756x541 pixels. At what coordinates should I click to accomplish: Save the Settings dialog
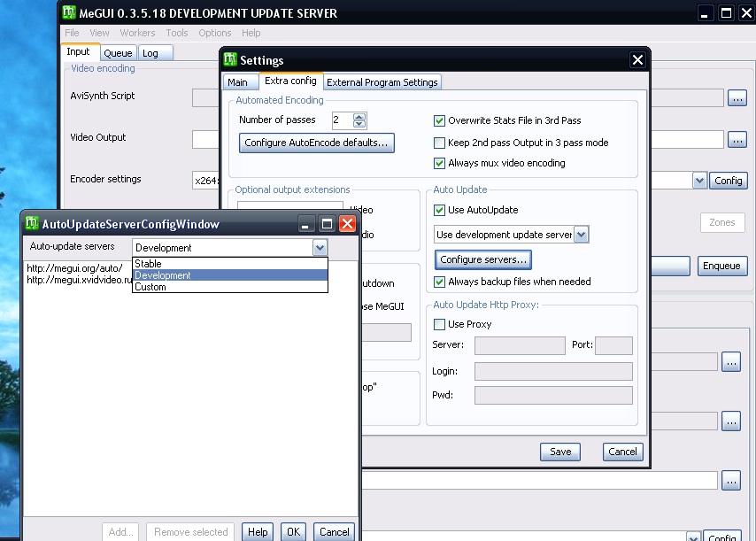pos(560,452)
